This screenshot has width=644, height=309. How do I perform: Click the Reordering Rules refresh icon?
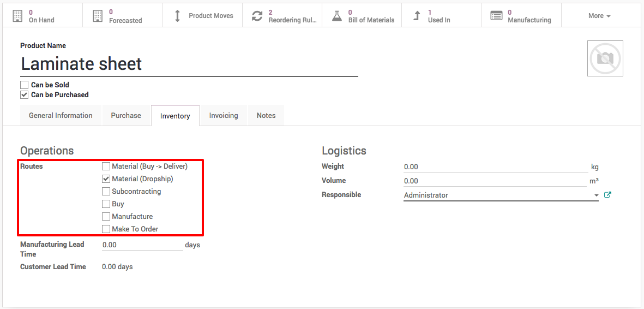click(x=257, y=16)
